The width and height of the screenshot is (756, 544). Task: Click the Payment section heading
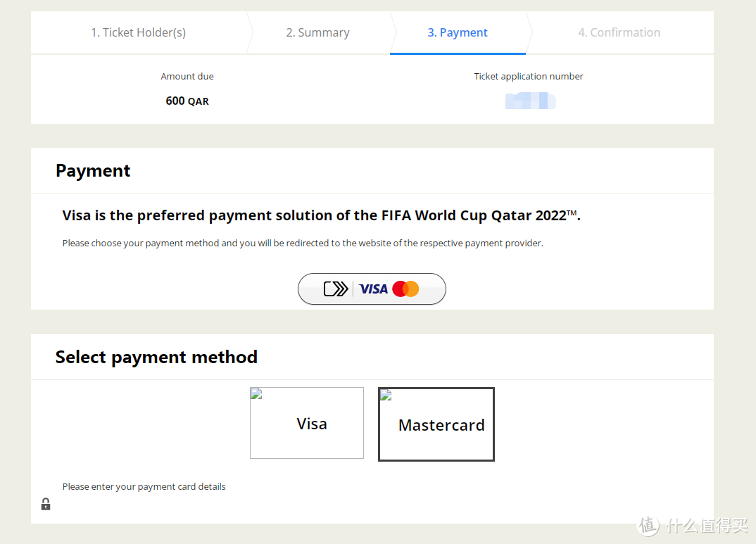click(x=93, y=170)
